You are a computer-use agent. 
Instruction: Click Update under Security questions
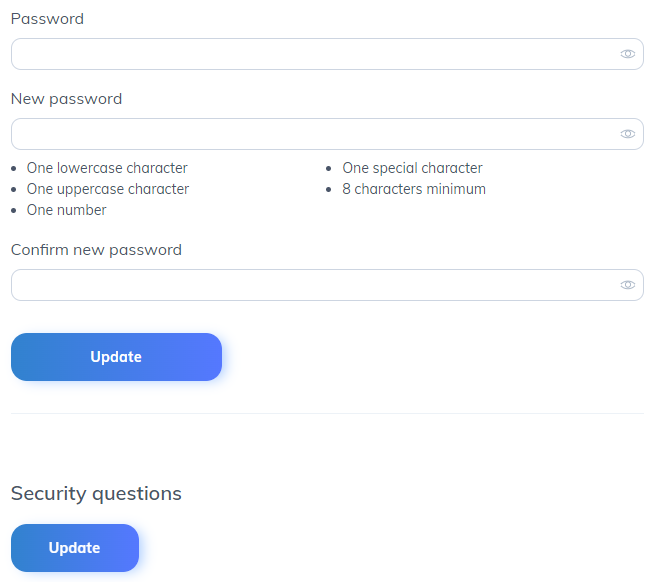[75, 548]
